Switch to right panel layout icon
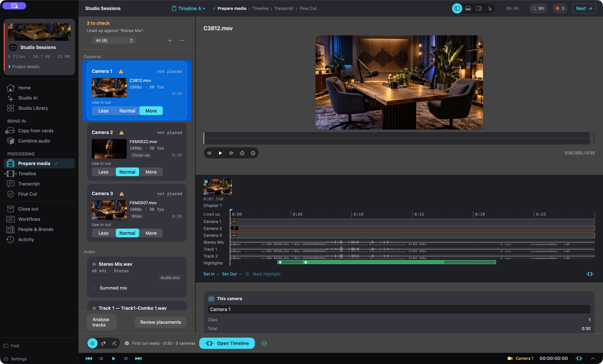 479,8
